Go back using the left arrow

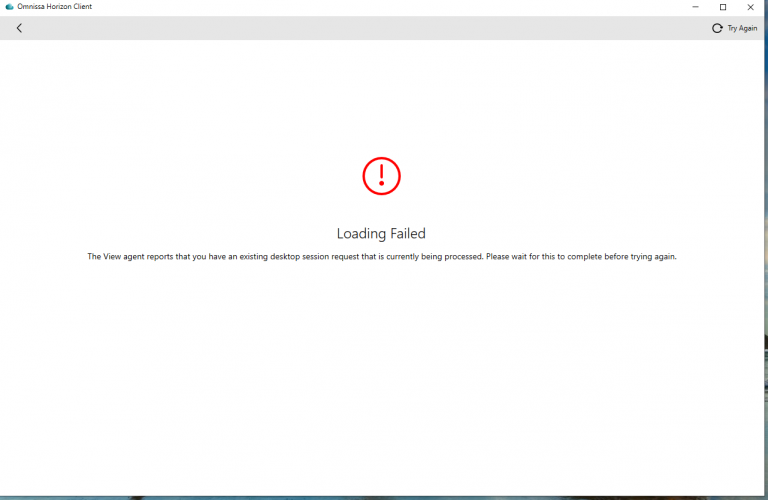19,28
